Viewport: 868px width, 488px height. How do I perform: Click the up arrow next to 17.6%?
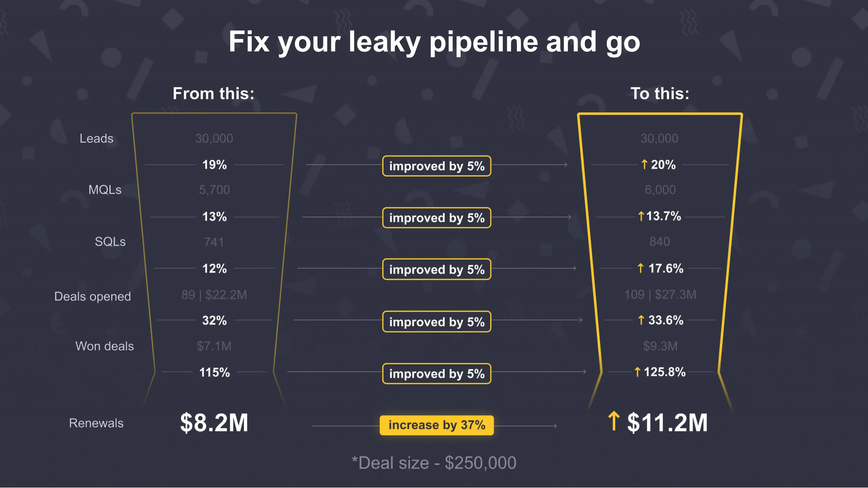tap(641, 268)
